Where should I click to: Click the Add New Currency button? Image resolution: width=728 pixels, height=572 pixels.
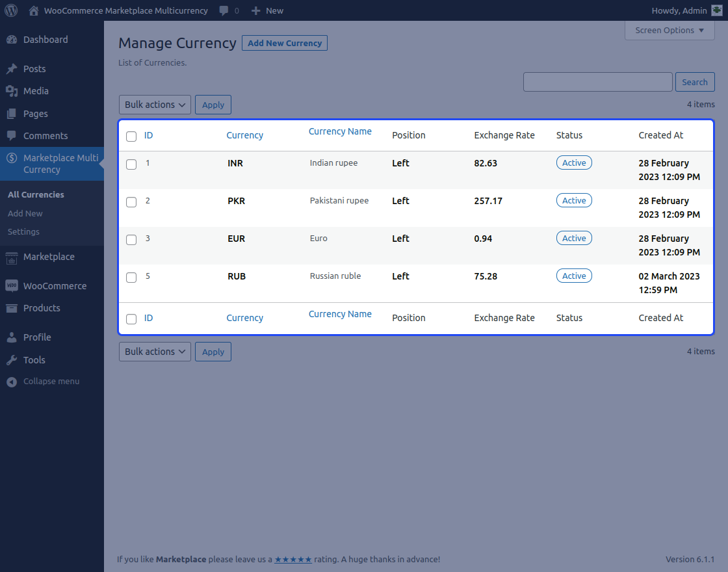pyautogui.click(x=284, y=43)
